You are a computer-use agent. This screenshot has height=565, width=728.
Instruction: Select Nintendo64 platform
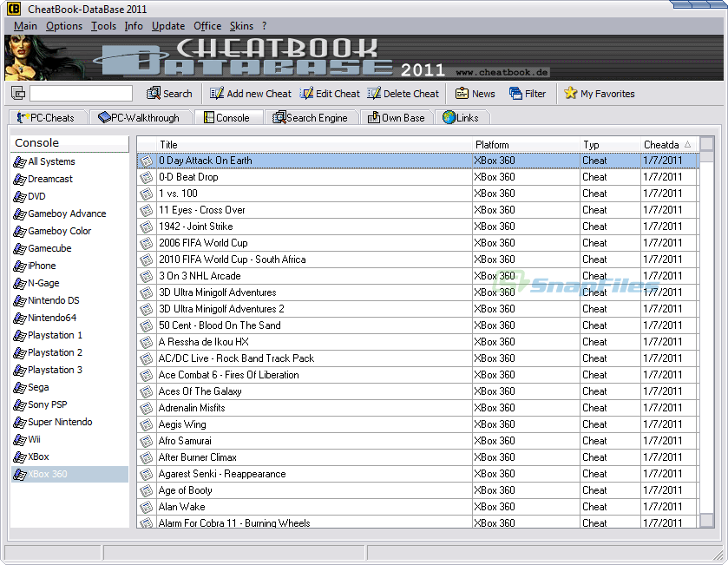[69, 318]
